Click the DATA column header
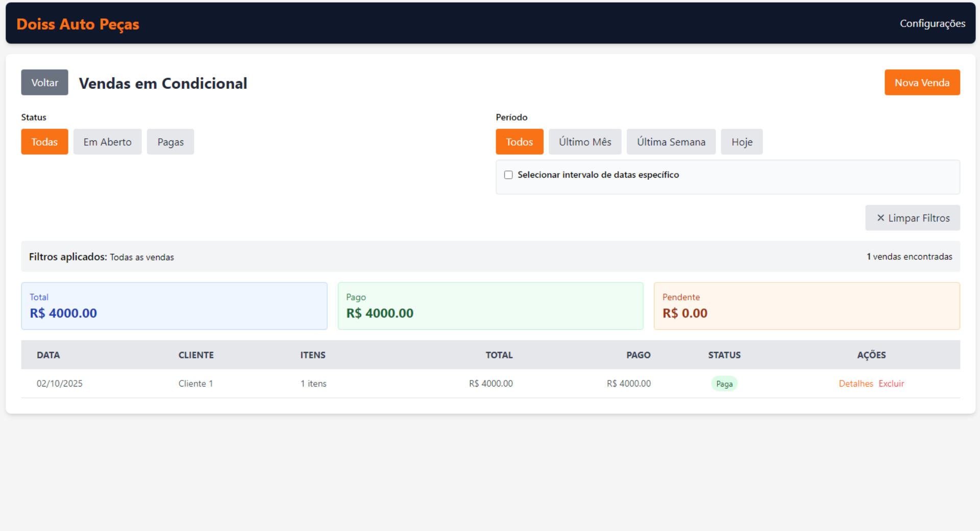 48,355
